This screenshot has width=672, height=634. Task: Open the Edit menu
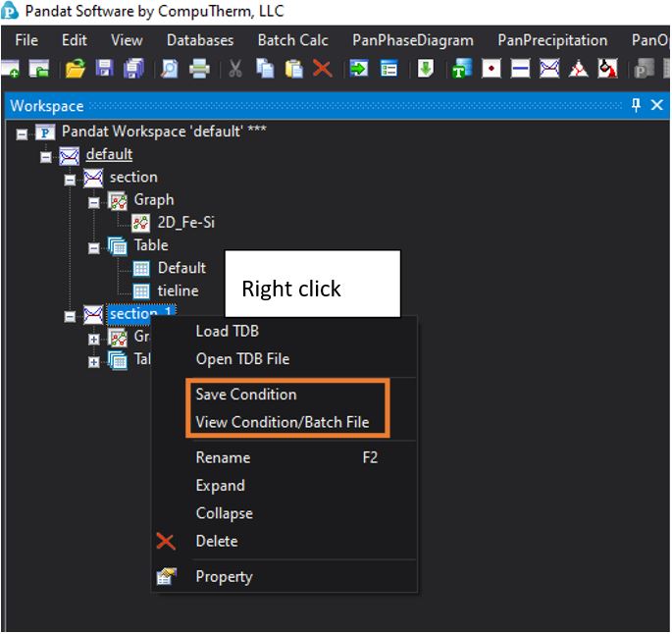(x=75, y=40)
